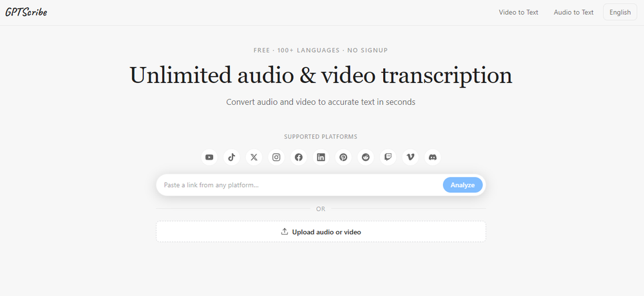Click the upload arrow icon
Image resolution: width=644 pixels, height=296 pixels.
point(284,232)
